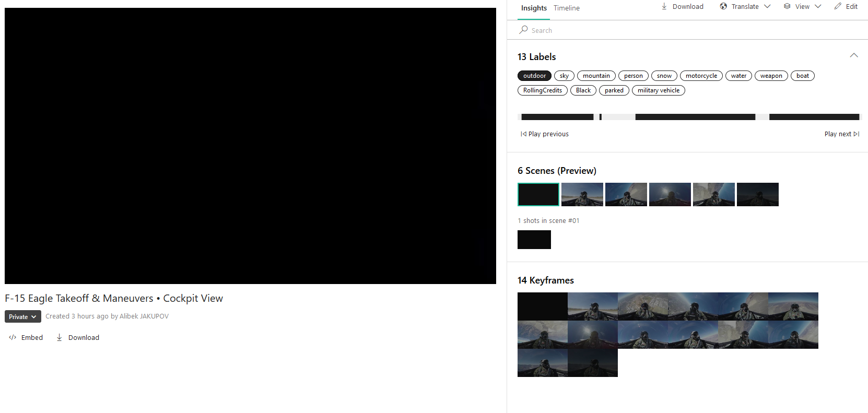Image resolution: width=868 pixels, height=413 pixels.
Task: Click Download icon below the video title
Action: pos(60,337)
